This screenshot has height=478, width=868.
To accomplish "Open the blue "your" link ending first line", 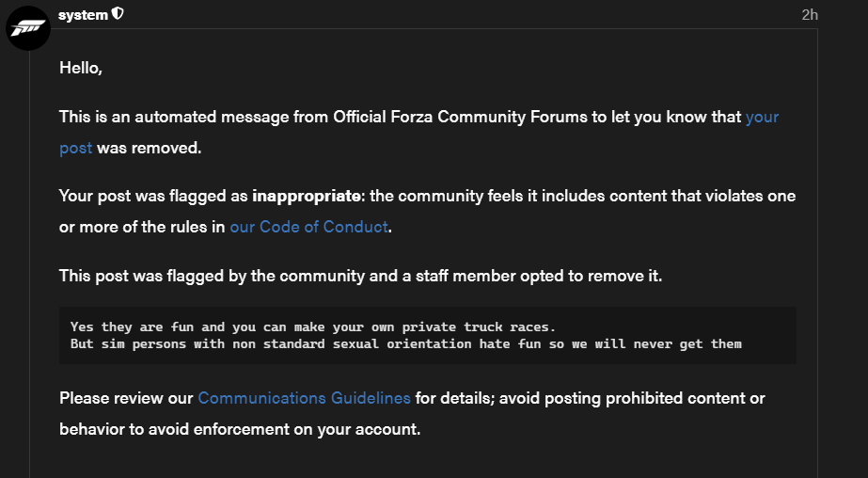I will (762, 117).
